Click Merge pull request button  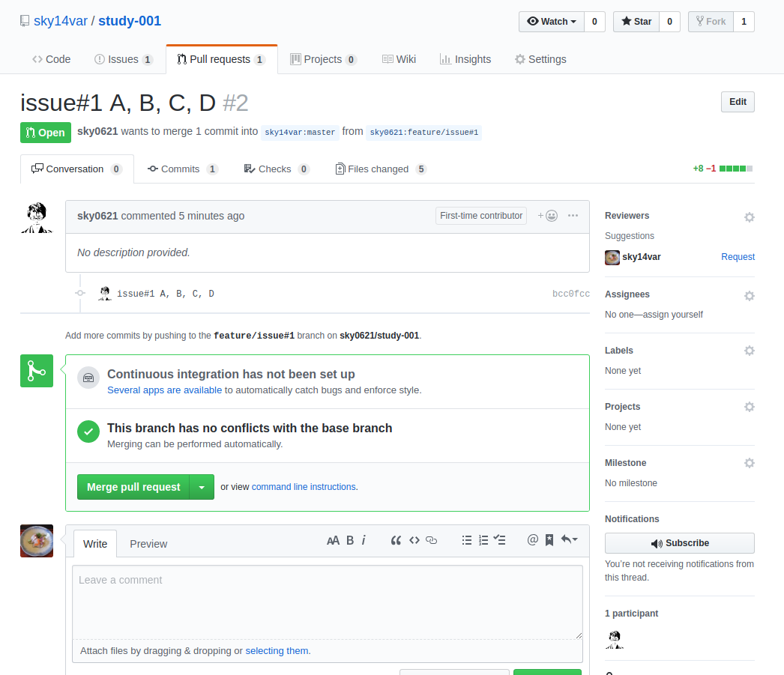[133, 487]
